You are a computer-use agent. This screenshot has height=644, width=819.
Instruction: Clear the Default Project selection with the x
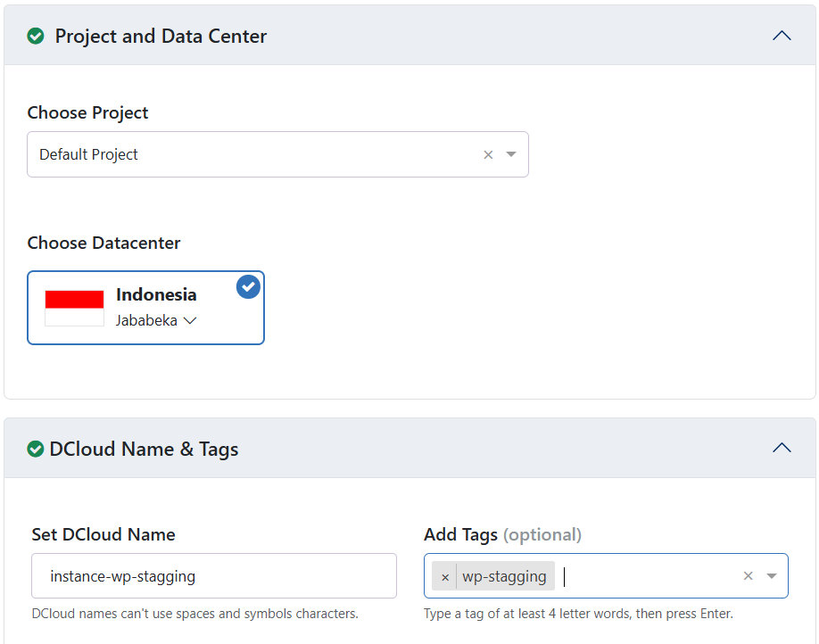click(488, 154)
